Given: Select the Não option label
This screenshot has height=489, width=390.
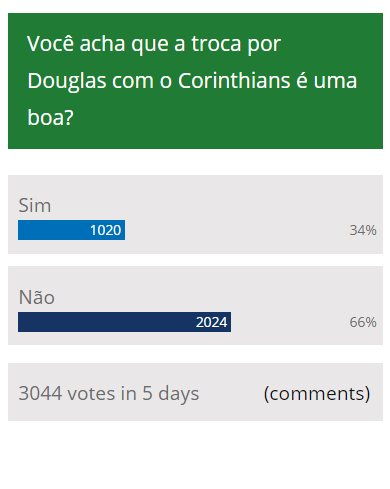Looking at the screenshot, I should (x=37, y=297).
